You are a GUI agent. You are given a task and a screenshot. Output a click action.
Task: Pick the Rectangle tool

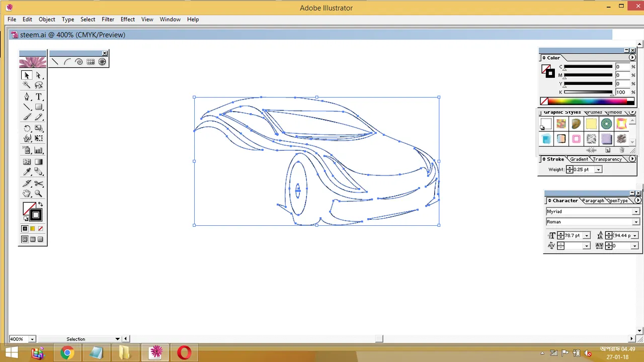39,107
